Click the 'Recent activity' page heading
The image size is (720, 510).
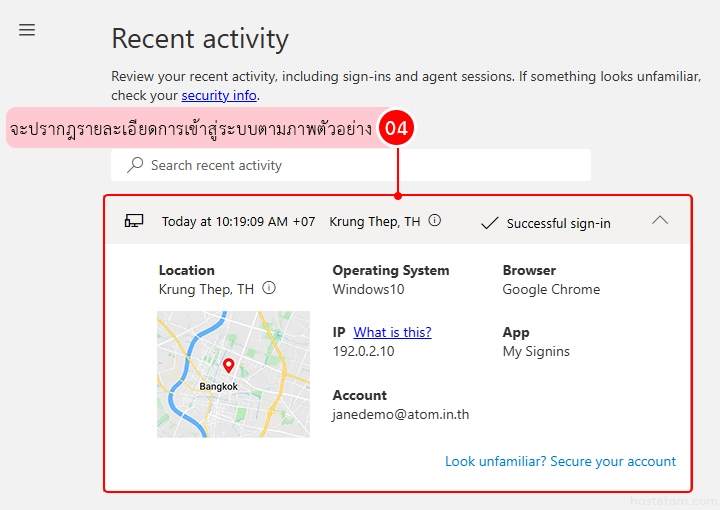tap(200, 39)
